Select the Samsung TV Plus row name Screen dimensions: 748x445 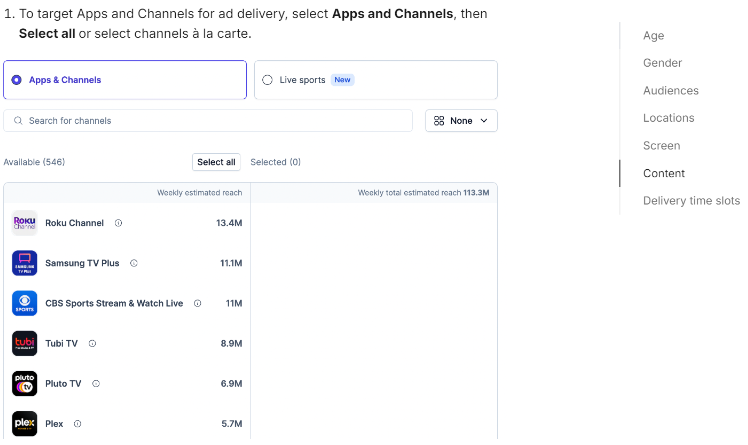point(82,263)
